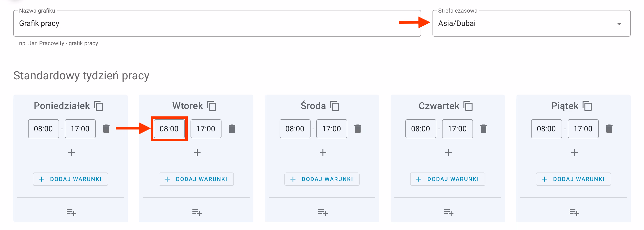Screen dimensions: 644x230
Task: Remove Środa hours with trash icon
Action: (x=358, y=129)
